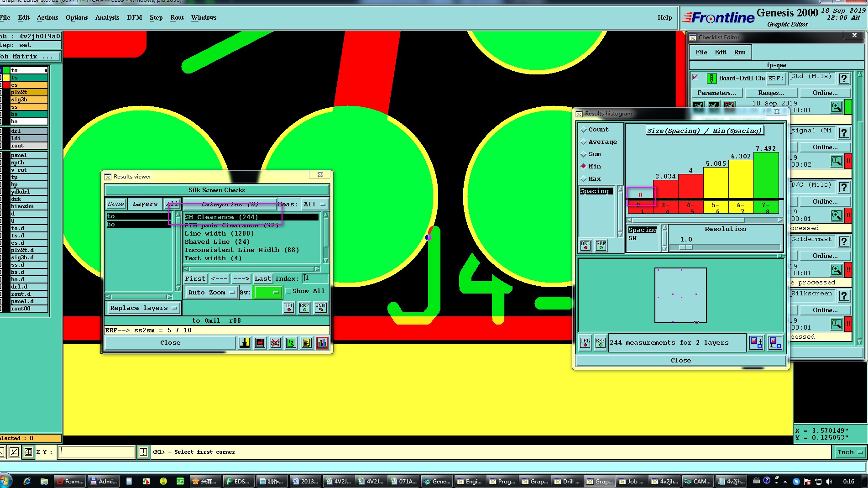Click the Last result button
This screenshot has width=868, height=488.
pos(263,278)
